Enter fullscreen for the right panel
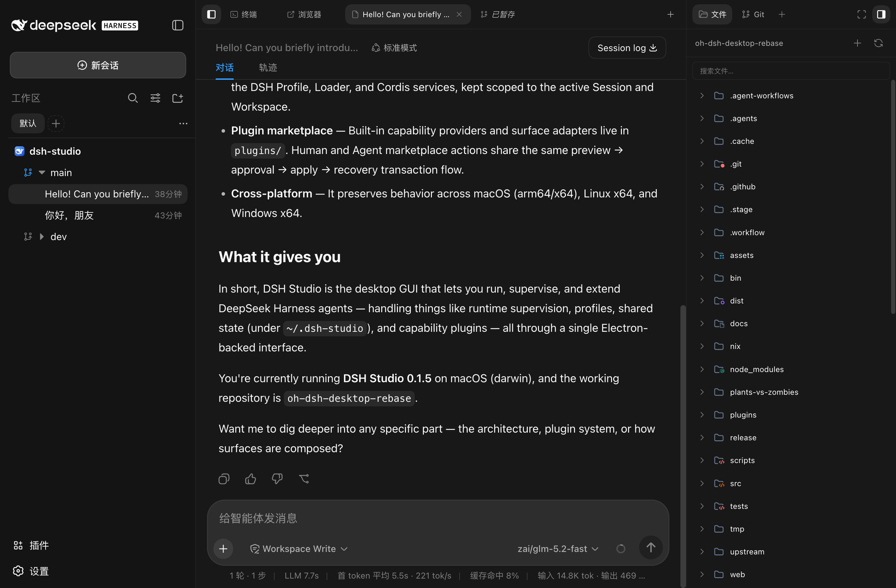 coord(862,14)
